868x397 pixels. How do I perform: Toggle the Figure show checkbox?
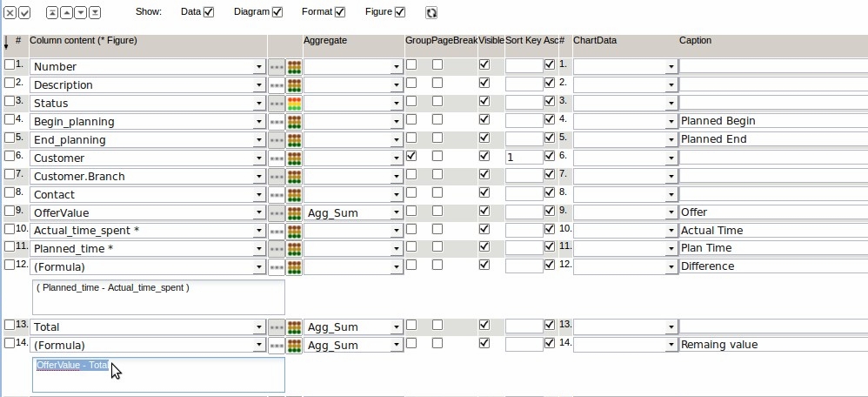tap(400, 12)
